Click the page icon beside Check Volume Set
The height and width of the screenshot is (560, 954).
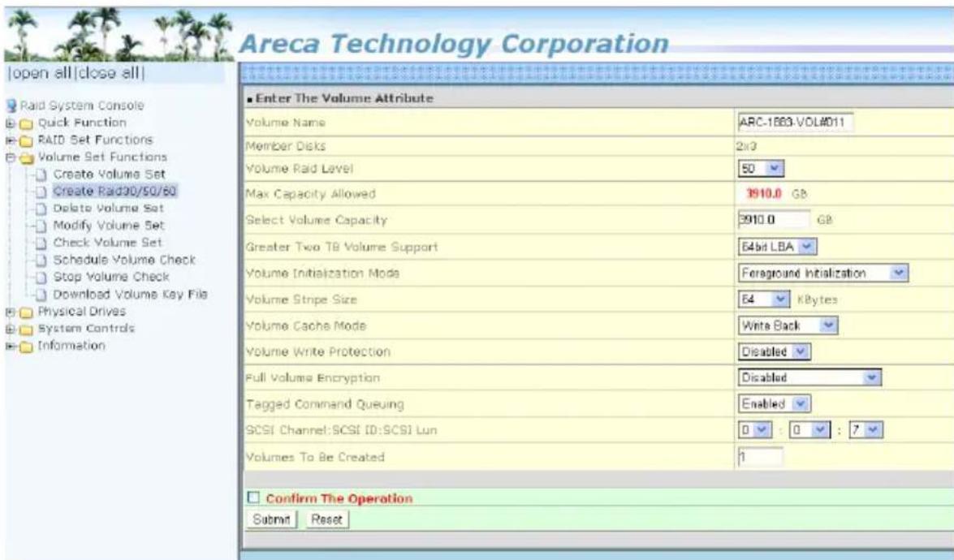coord(41,243)
